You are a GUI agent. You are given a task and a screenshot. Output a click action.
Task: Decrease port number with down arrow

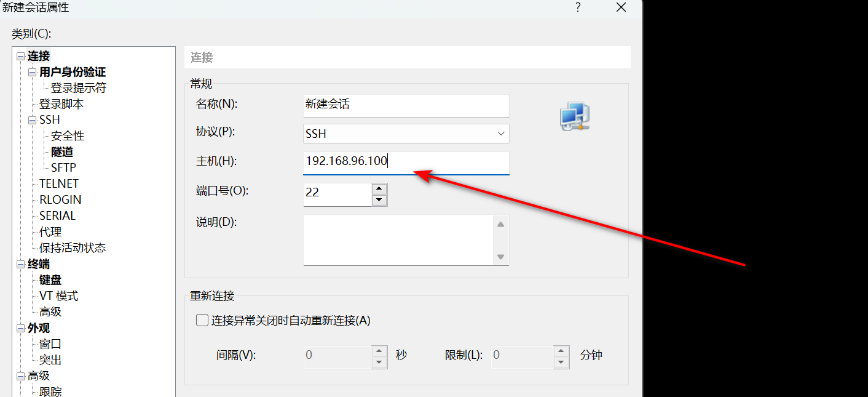click(x=379, y=200)
